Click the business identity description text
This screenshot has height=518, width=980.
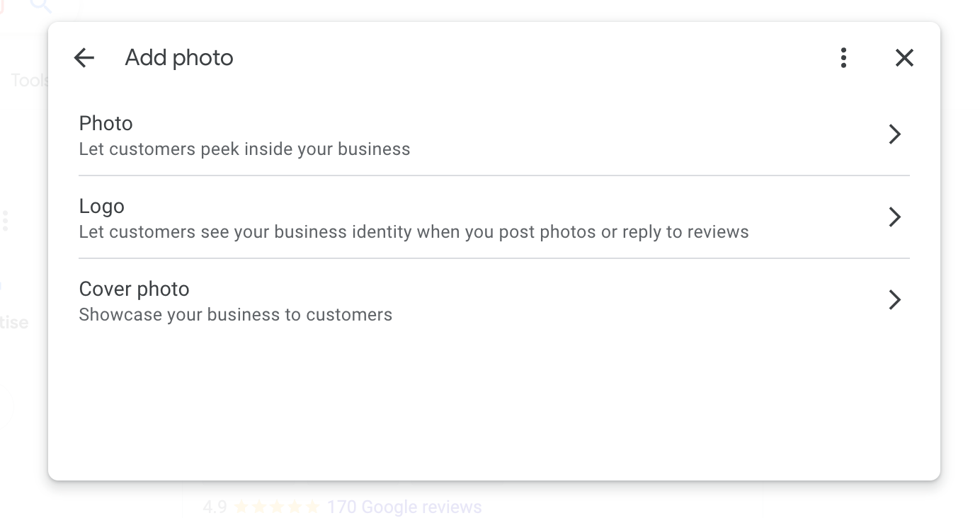[414, 232]
